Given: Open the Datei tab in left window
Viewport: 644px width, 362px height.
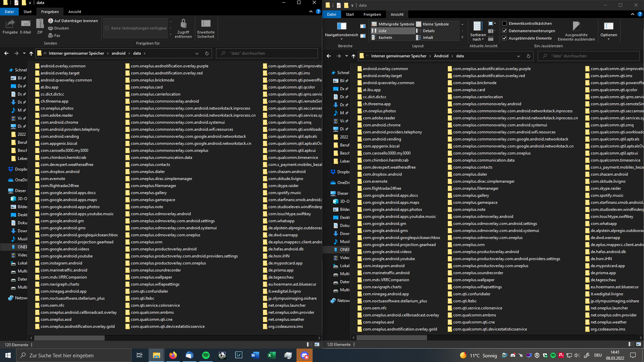Looking at the screenshot, I should point(9,12).
